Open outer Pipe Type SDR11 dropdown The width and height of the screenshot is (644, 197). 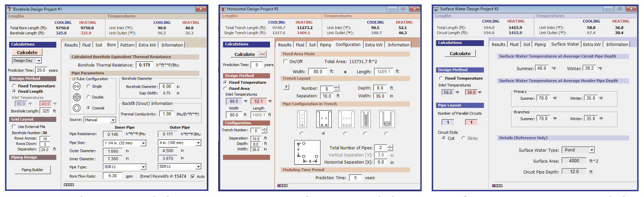[x=180, y=167]
